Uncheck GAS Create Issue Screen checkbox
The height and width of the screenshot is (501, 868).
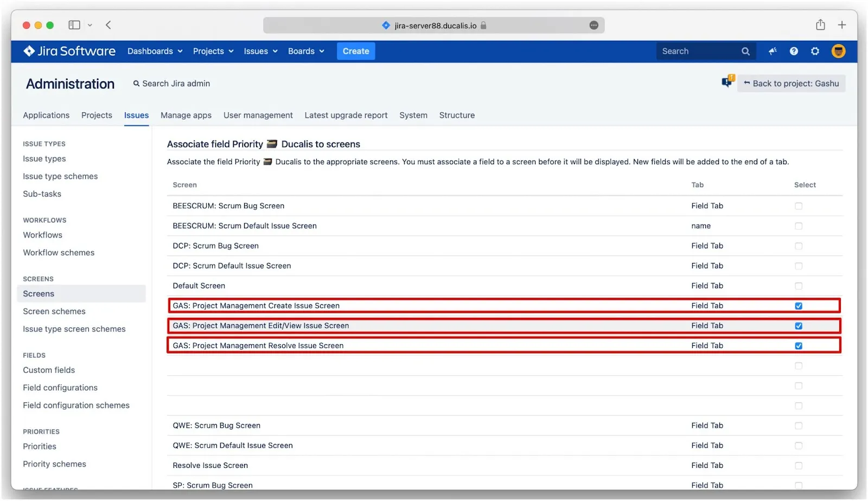click(799, 306)
